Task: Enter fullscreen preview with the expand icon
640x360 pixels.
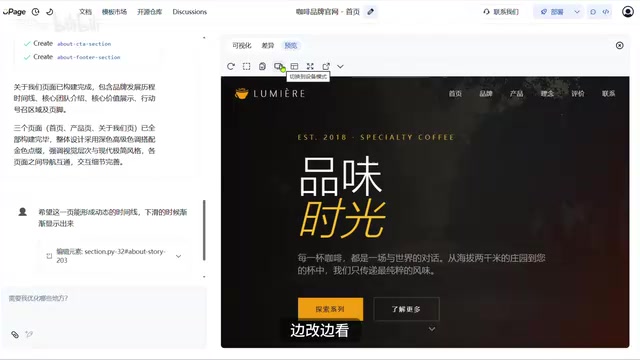Action: click(310, 66)
